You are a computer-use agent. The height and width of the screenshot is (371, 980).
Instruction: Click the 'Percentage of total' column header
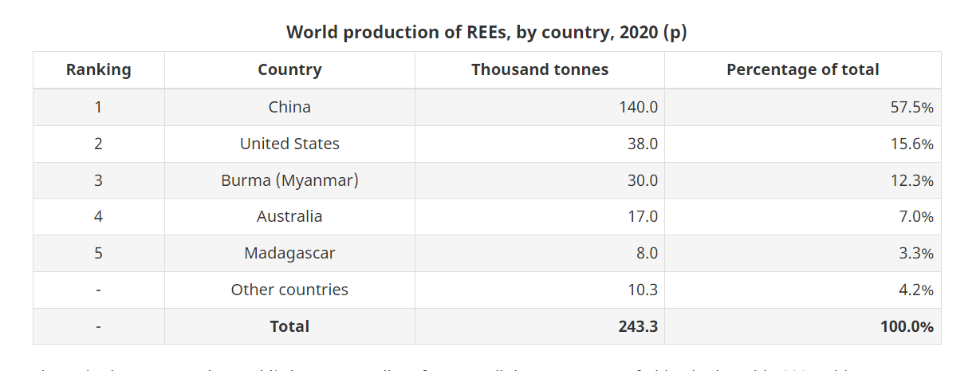[x=802, y=69]
